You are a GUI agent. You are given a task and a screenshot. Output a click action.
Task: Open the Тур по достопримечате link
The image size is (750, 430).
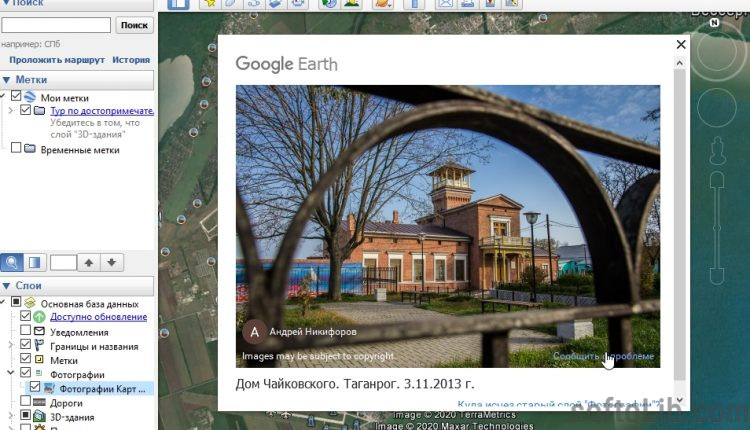click(102, 111)
